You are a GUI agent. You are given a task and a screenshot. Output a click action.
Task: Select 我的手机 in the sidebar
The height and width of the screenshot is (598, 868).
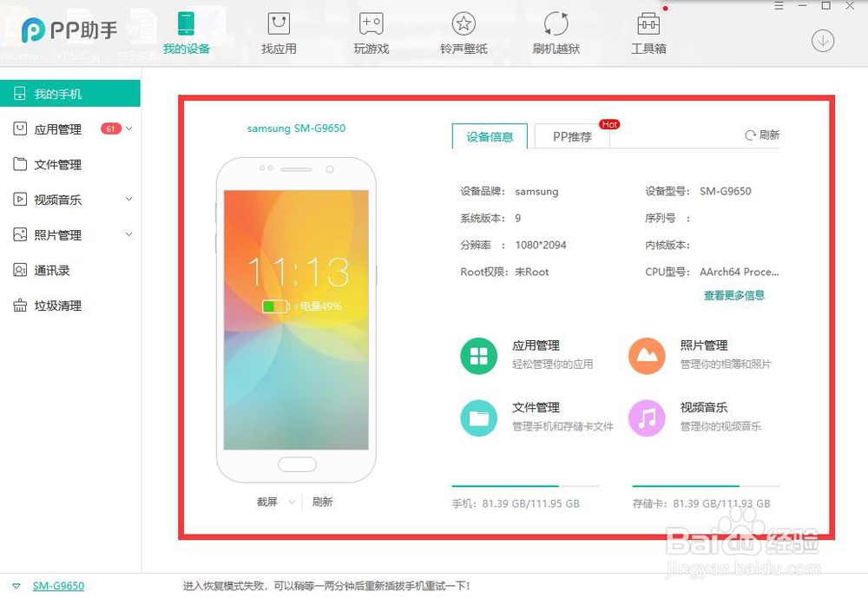pyautogui.click(x=70, y=94)
